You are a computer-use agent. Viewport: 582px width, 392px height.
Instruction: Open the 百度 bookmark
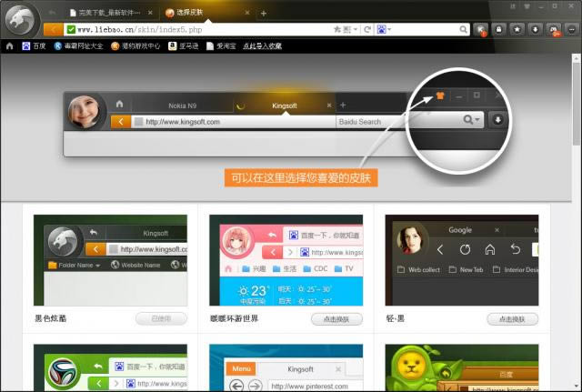(x=34, y=46)
